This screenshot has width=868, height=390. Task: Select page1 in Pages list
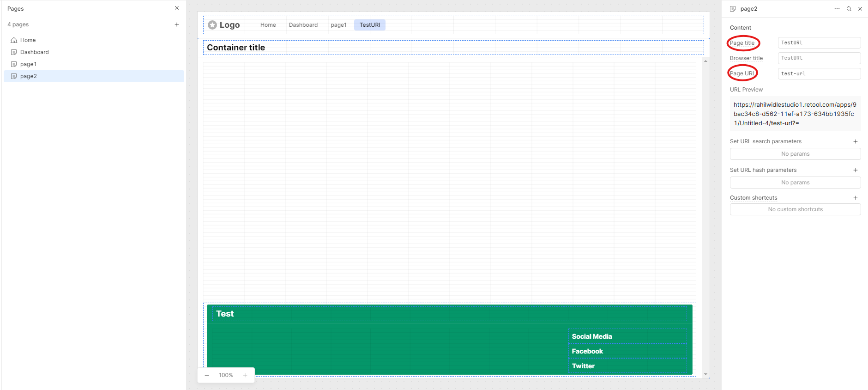(94, 64)
